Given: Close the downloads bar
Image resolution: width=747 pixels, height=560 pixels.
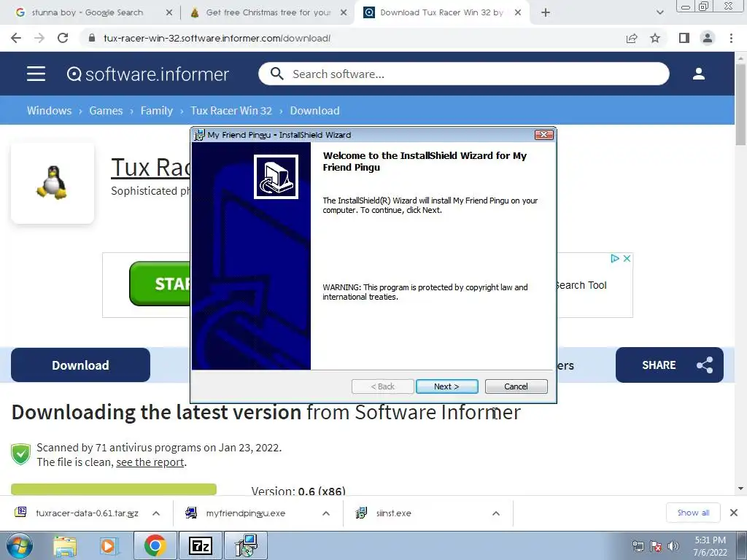Looking at the screenshot, I should point(734,513).
